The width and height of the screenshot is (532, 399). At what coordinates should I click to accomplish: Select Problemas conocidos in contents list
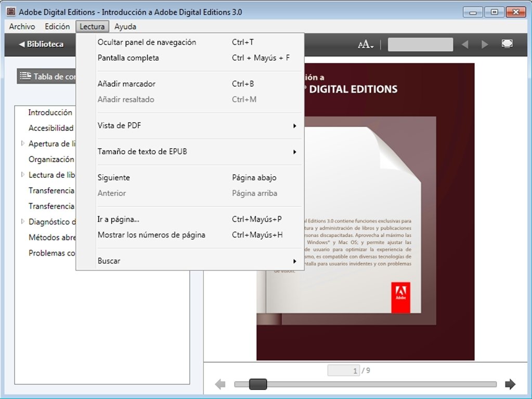(52, 253)
